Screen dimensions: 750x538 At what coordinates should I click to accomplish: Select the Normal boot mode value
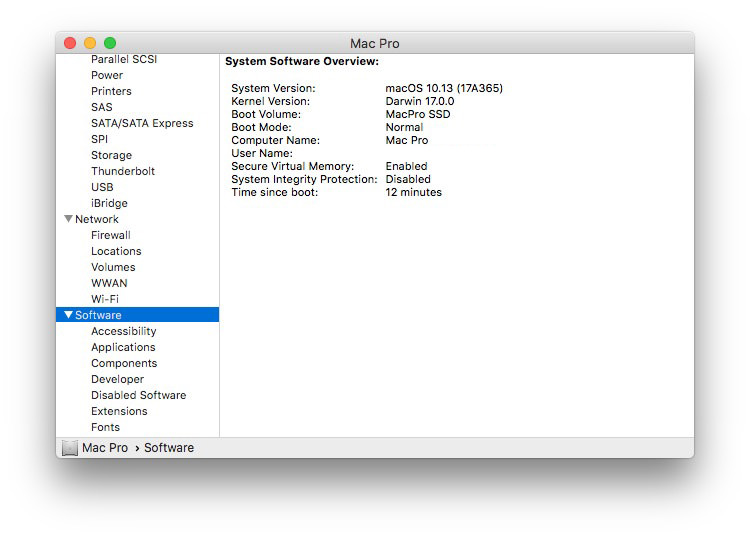(x=405, y=127)
